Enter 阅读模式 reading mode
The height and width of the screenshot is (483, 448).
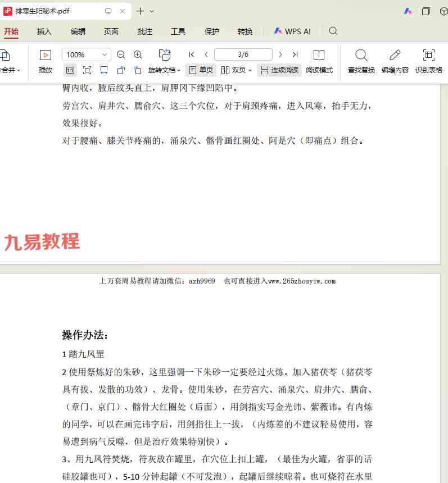(x=319, y=62)
